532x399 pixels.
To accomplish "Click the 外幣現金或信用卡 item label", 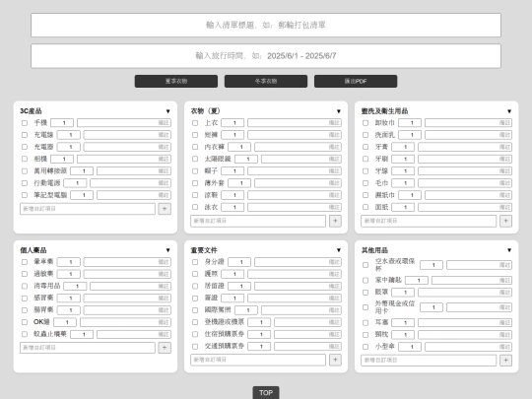I will 395,307.
